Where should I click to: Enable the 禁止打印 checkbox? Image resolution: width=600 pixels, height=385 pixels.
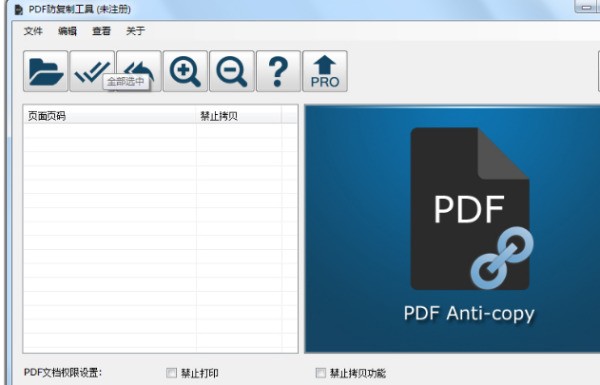tap(171, 373)
